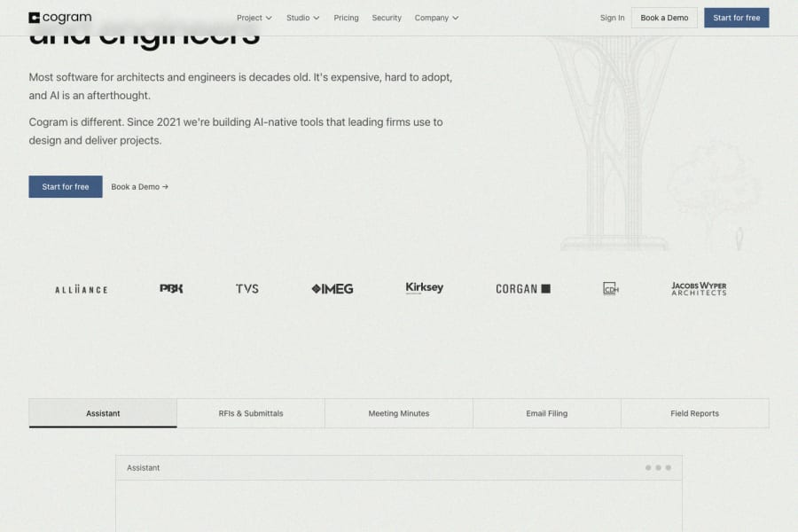
Task: Click the PBK company logo
Action: point(172,287)
